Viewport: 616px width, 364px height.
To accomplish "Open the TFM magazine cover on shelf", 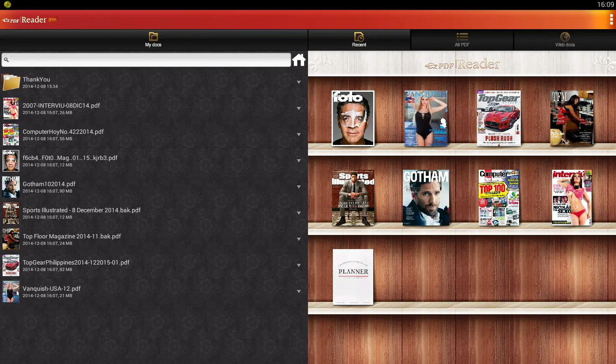I will pos(572,118).
